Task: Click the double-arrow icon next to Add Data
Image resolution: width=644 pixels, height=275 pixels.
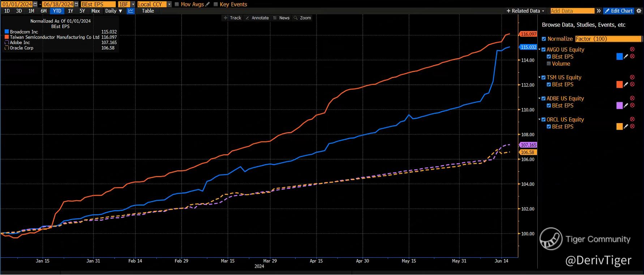Action: point(598,11)
